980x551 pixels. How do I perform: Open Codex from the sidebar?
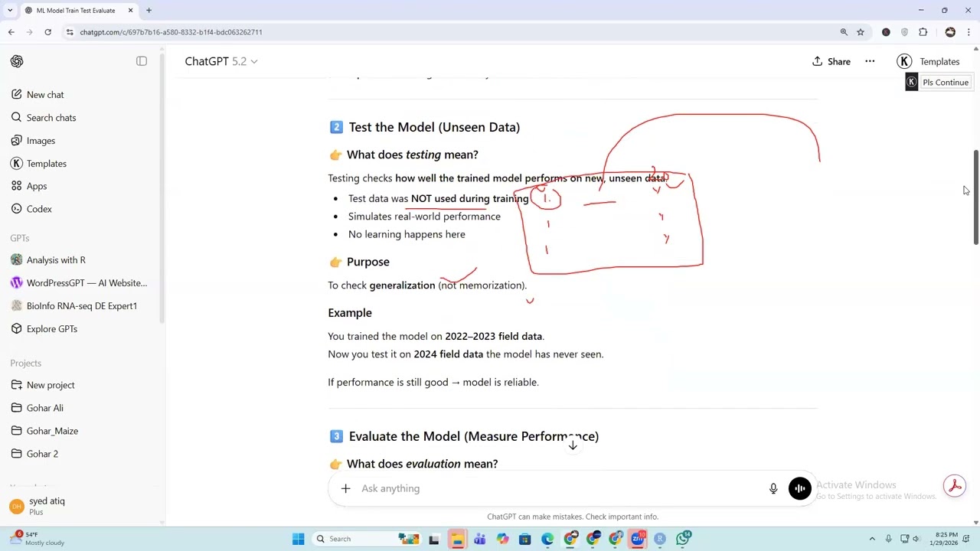[39, 209]
